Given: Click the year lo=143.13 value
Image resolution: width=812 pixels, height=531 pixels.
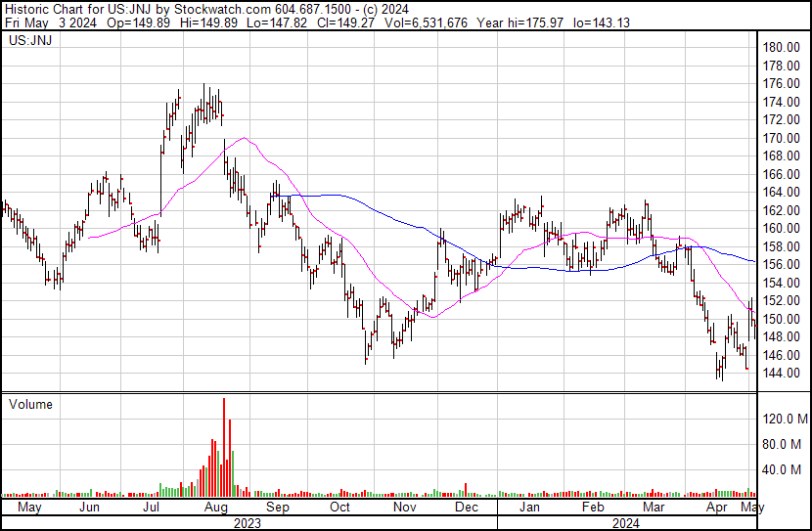Looking at the screenshot, I should coord(602,22).
